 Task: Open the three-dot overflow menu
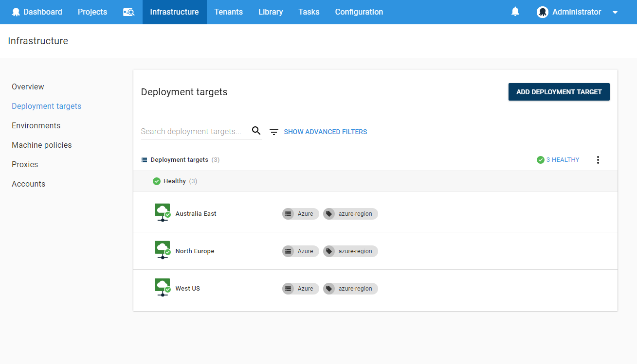tap(598, 160)
